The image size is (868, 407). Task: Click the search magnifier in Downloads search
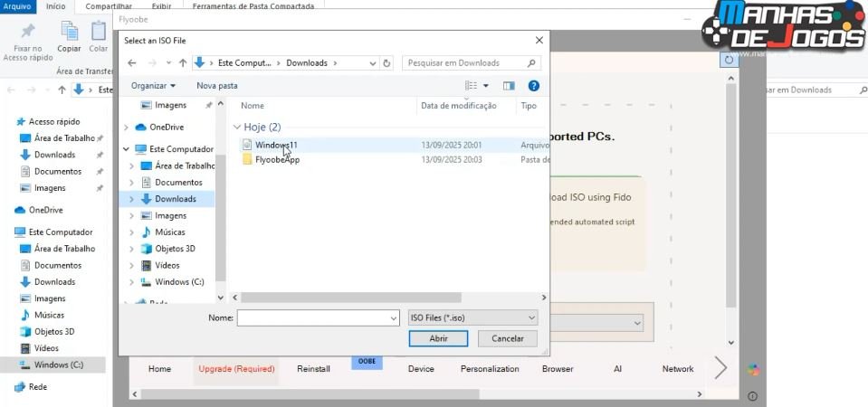[x=533, y=63]
